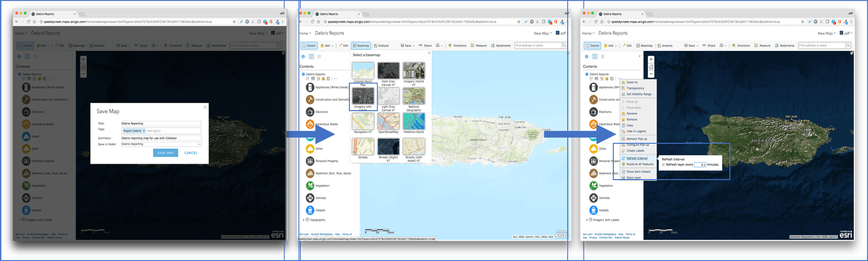Open the New Map dropdown in the middle window

tap(543, 33)
